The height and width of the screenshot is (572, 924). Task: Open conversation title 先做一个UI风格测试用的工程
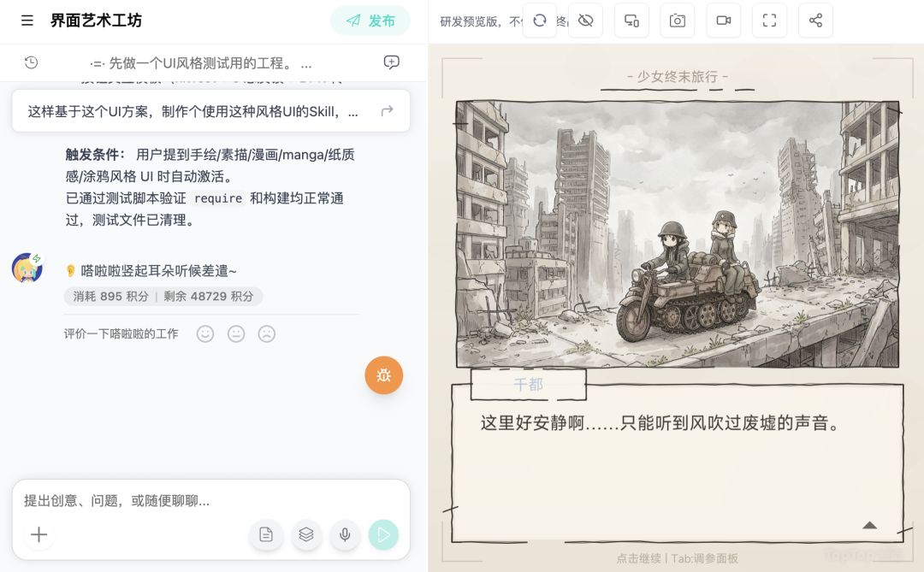[201, 63]
